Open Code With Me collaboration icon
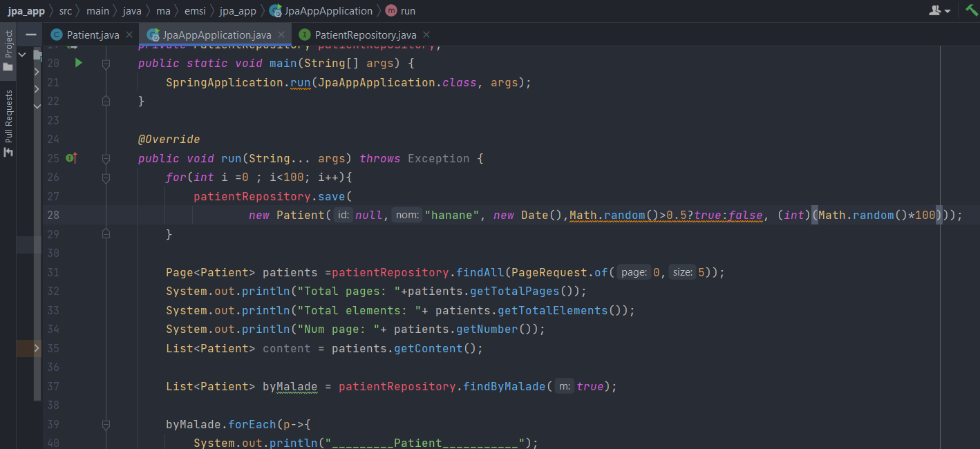980x449 pixels. coord(934,10)
